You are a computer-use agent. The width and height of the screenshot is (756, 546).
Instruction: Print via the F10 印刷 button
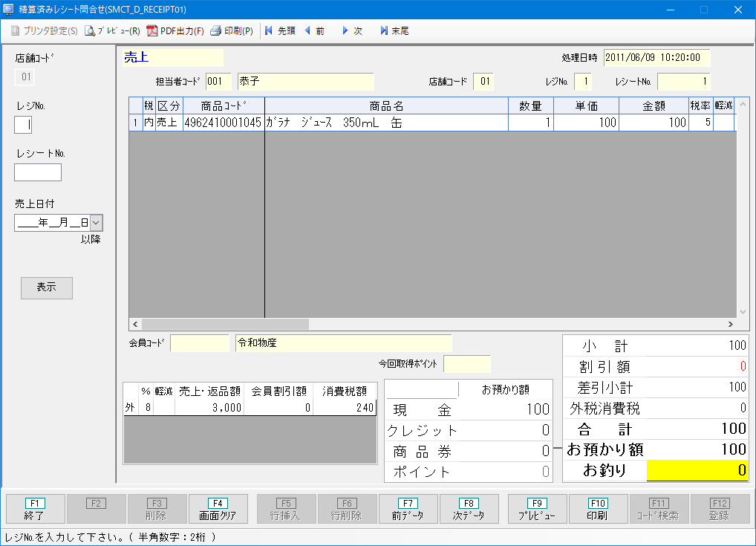point(598,509)
